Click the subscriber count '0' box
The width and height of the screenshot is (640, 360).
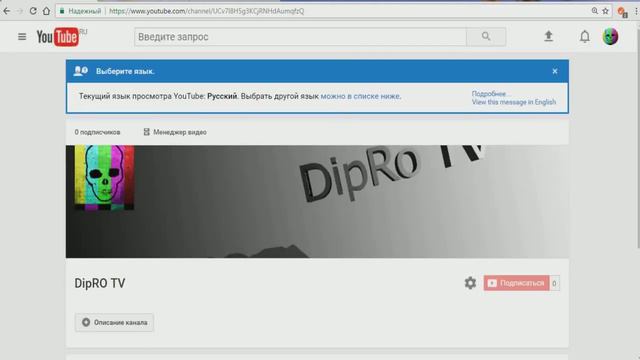coord(554,283)
